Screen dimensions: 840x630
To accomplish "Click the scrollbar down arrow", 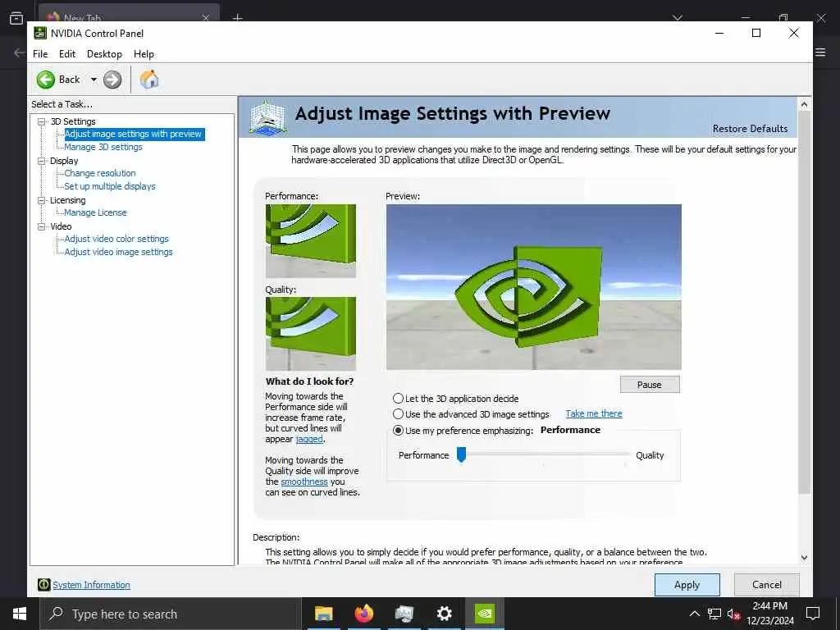I will 804,558.
